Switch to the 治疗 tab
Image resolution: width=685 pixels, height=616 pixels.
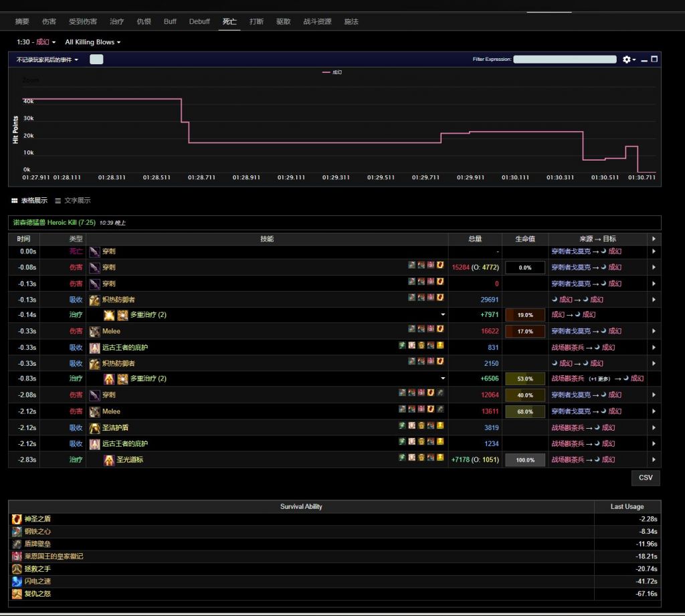116,21
